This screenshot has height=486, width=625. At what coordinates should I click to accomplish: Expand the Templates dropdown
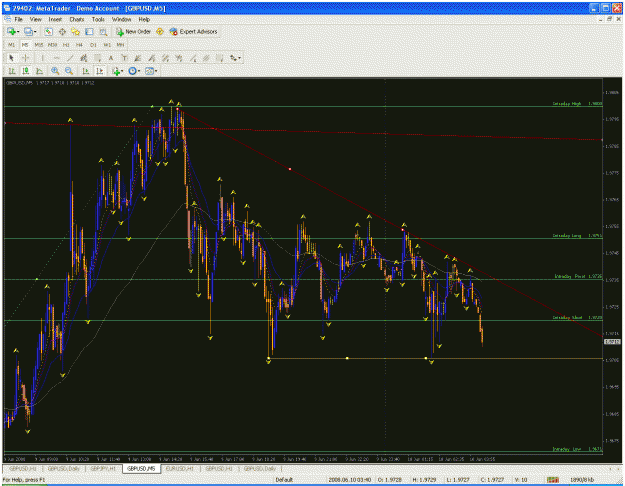156,71
